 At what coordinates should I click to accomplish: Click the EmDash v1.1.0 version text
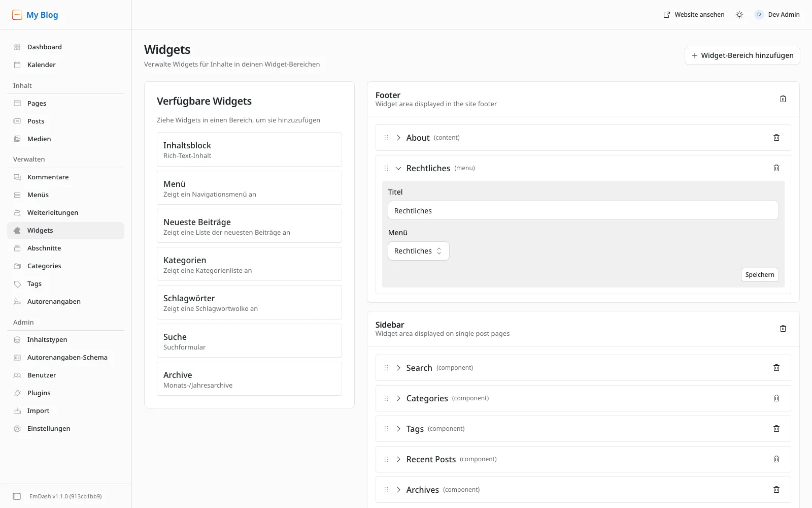pos(65,496)
